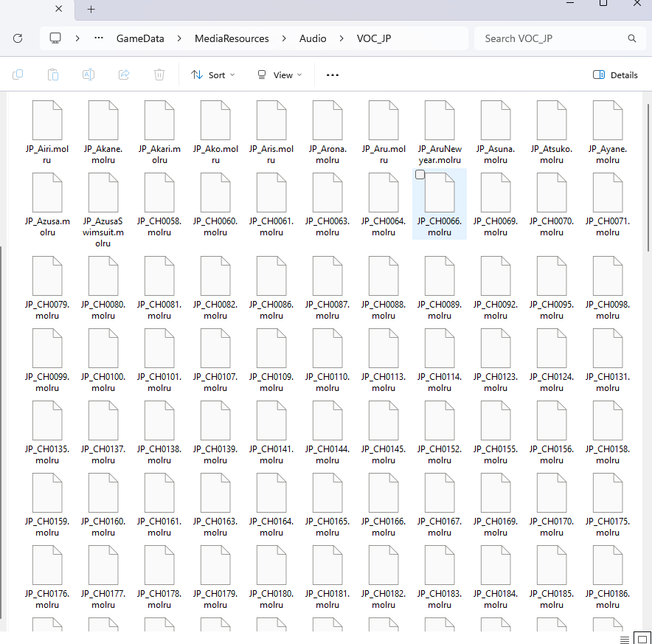Select file JP_CH0176.molru
The height and width of the screenshot is (644, 652).
click(x=47, y=578)
